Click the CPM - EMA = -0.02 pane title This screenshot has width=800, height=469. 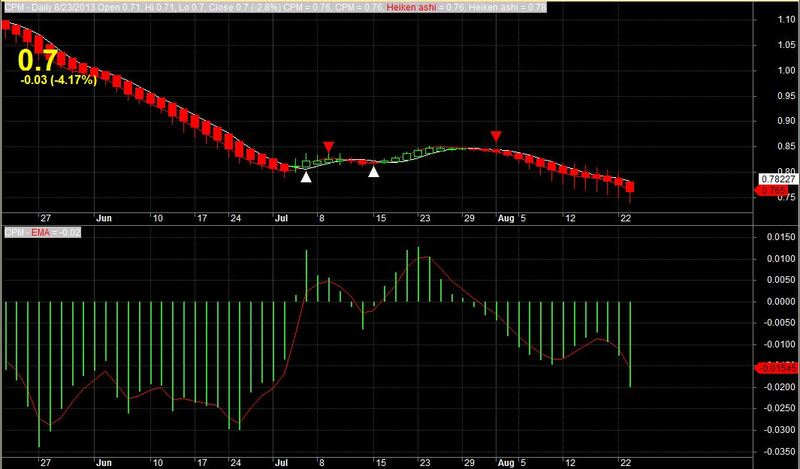tap(42, 232)
